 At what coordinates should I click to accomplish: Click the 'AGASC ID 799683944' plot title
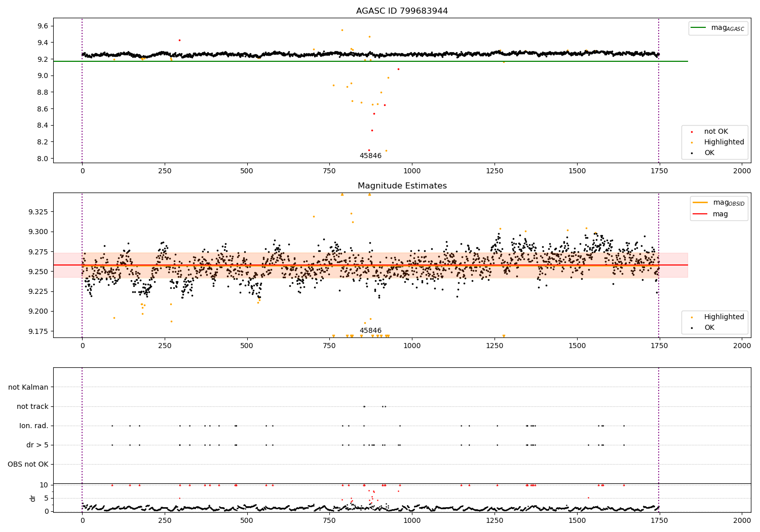coord(402,11)
